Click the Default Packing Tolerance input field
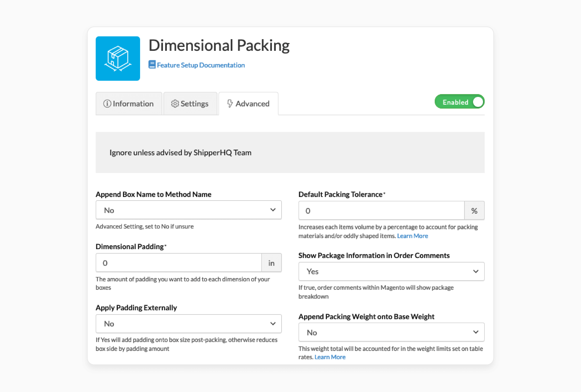This screenshot has height=392, width=581. point(381,210)
